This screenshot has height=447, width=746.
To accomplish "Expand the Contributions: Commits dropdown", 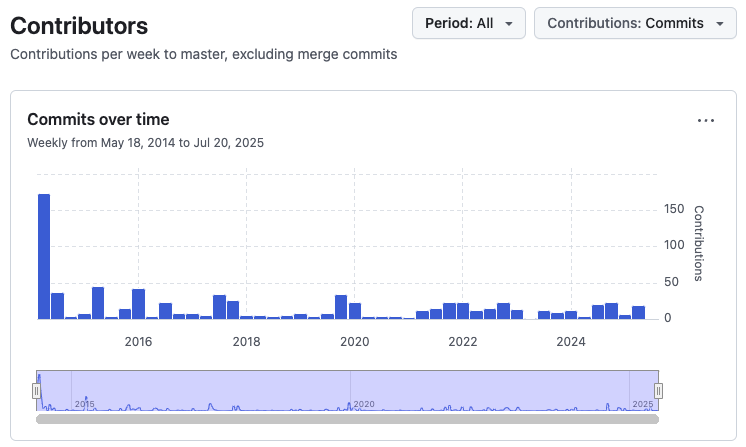I will coord(635,23).
